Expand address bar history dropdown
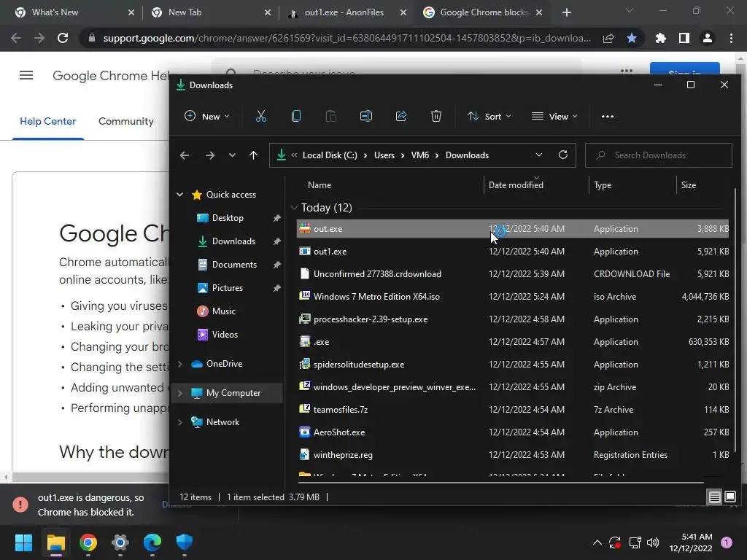 point(539,155)
